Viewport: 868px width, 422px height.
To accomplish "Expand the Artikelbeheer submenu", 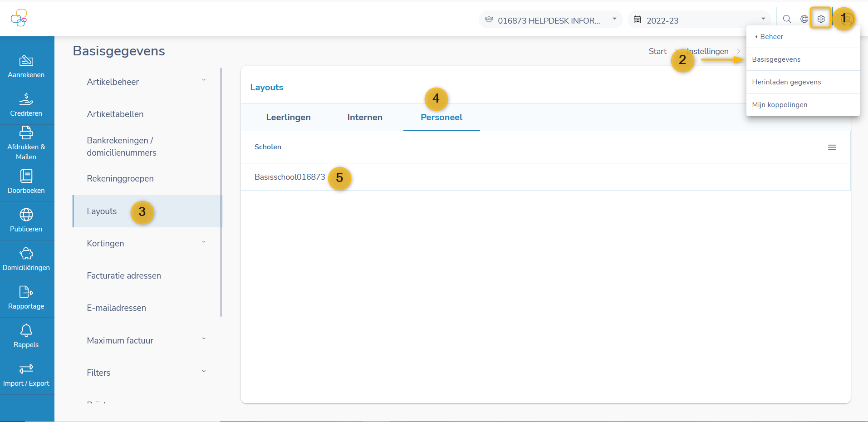I will pos(204,80).
